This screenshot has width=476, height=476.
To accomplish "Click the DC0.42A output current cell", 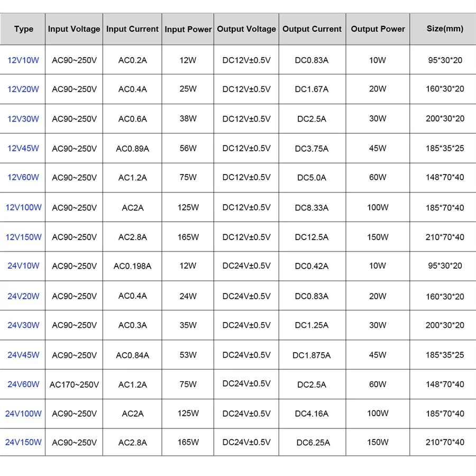I will pyautogui.click(x=312, y=266).
